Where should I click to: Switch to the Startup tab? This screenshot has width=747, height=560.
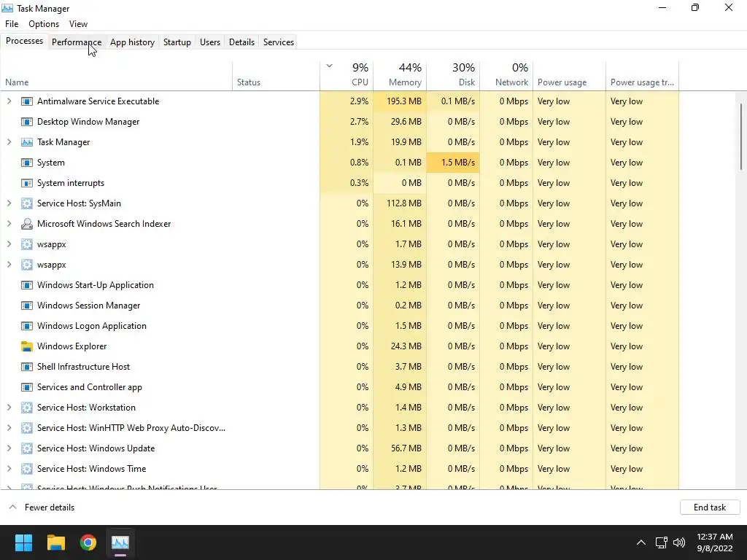coord(177,42)
